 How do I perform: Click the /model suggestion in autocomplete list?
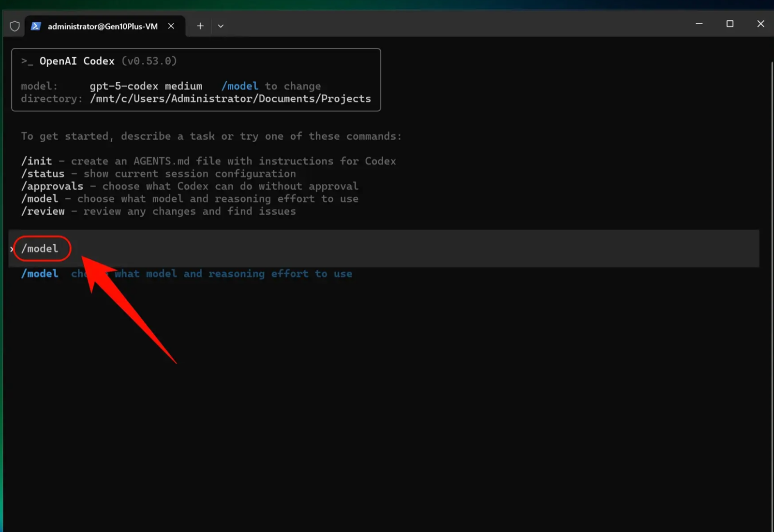187,274
